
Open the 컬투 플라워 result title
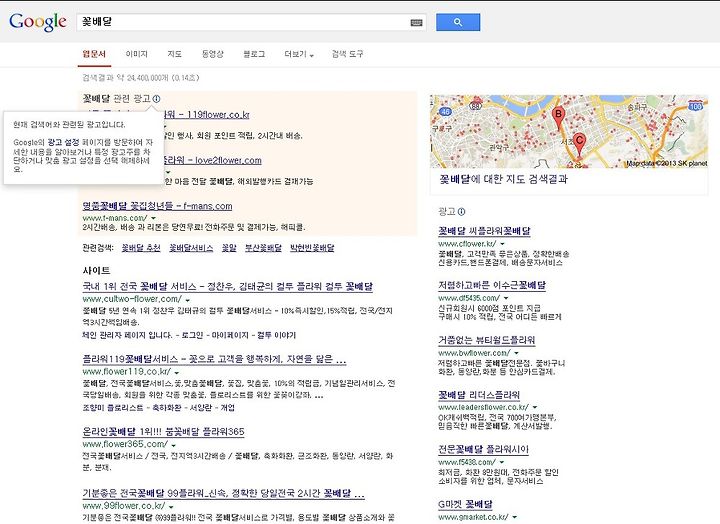[228, 287]
